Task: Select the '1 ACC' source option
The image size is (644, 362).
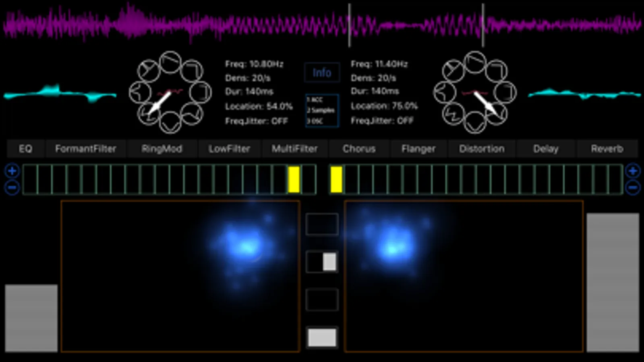Action: 315,100
